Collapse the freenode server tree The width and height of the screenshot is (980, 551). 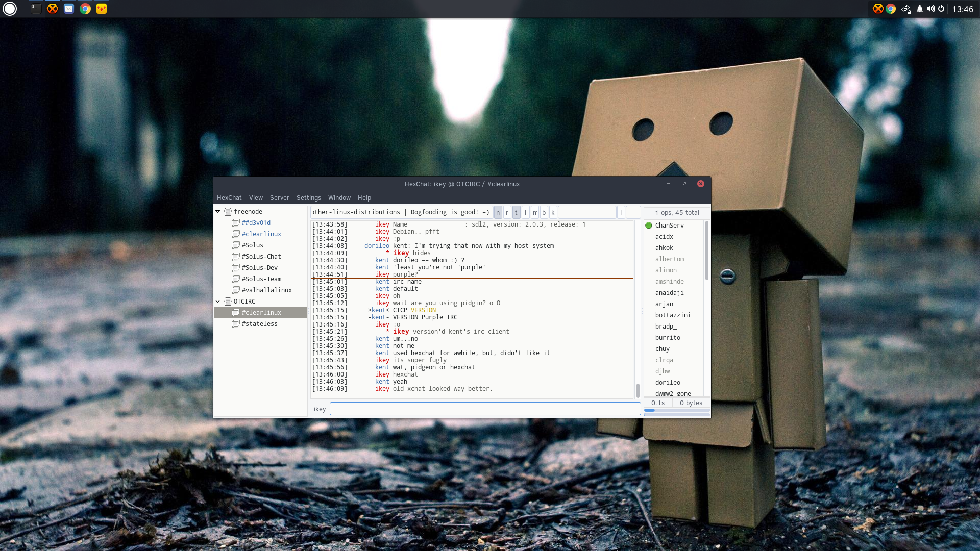point(218,212)
